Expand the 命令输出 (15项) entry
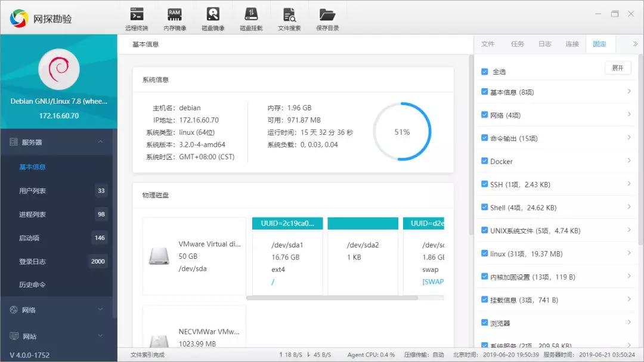This screenshot has width=644, height=362. point(630,138)
